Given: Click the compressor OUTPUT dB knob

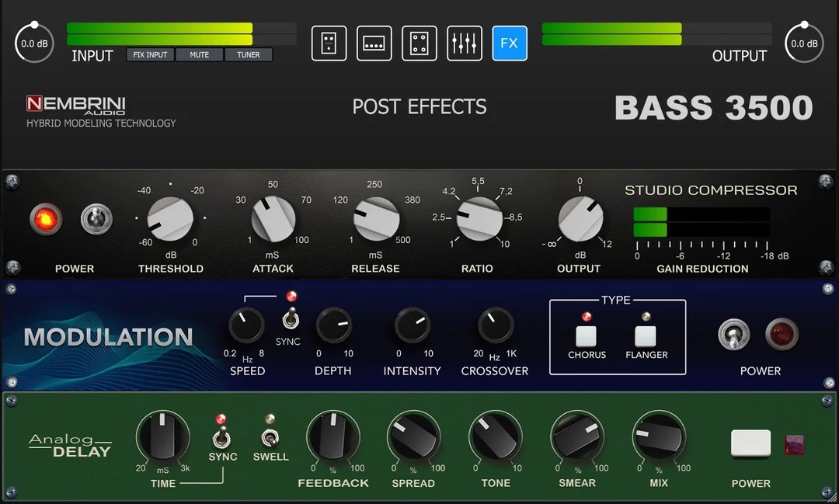Looking at the screenshot, I should [x=580, y=219].
